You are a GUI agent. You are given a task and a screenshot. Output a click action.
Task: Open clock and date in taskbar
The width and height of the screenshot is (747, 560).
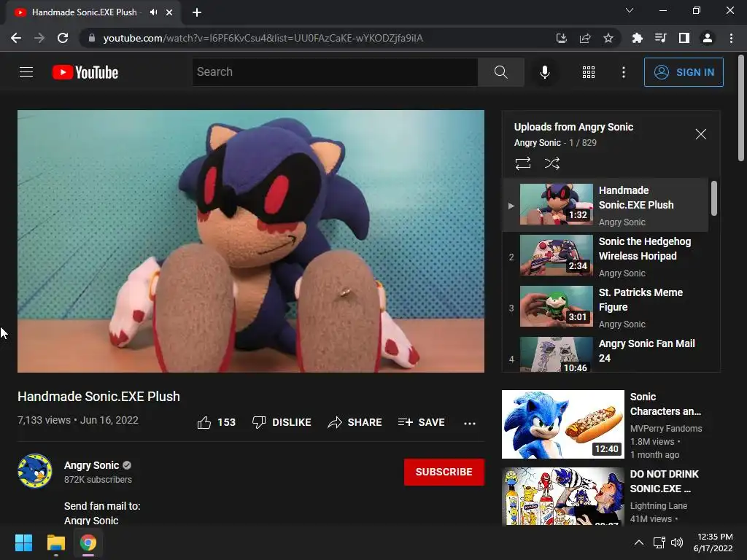pyautogui.click(x=713, y=542)
